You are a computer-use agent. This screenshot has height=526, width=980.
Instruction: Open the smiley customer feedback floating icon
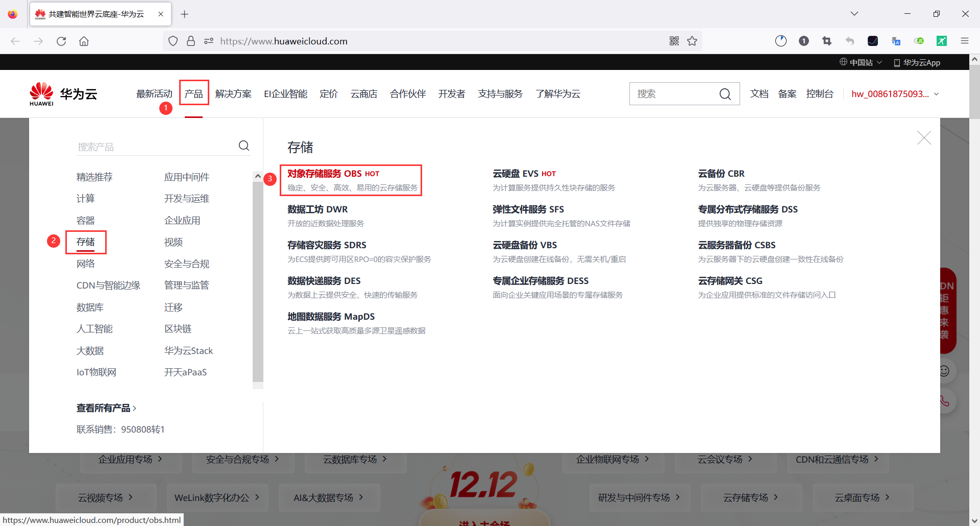point(944,371)
